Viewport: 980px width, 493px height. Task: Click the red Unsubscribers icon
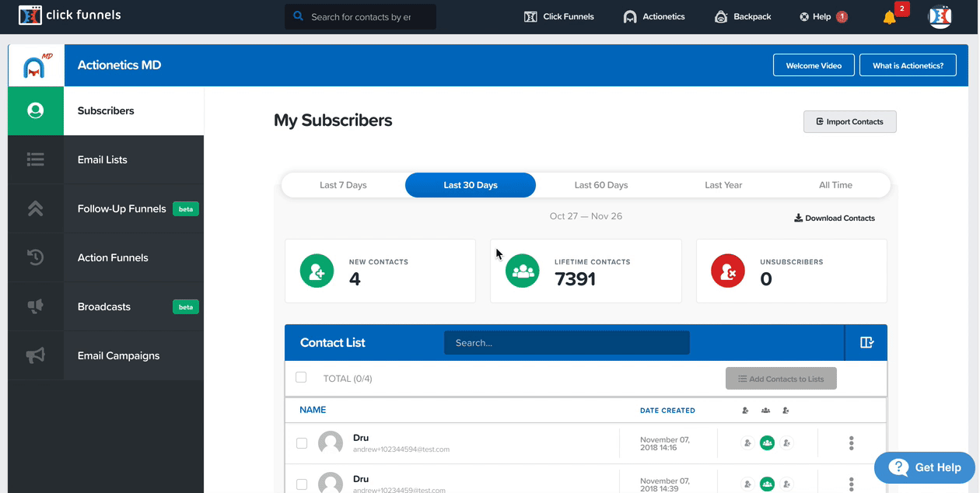tap(728, 271)
